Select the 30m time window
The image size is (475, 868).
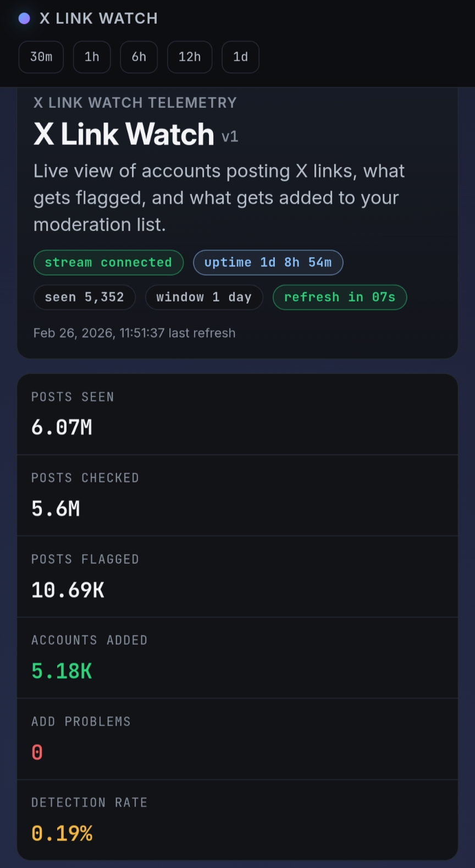pos(41,57)
